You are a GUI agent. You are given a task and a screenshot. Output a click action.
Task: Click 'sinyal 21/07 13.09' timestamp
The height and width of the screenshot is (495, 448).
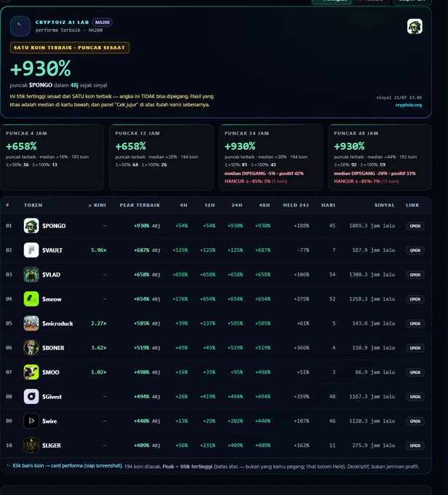click(399, 98)
